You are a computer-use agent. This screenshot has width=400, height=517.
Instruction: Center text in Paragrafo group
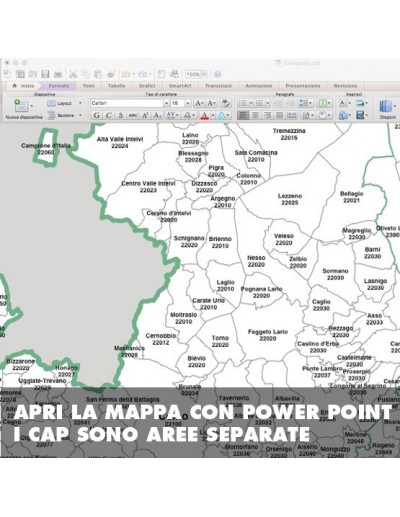pyautogui.click(x=255, y=115)
